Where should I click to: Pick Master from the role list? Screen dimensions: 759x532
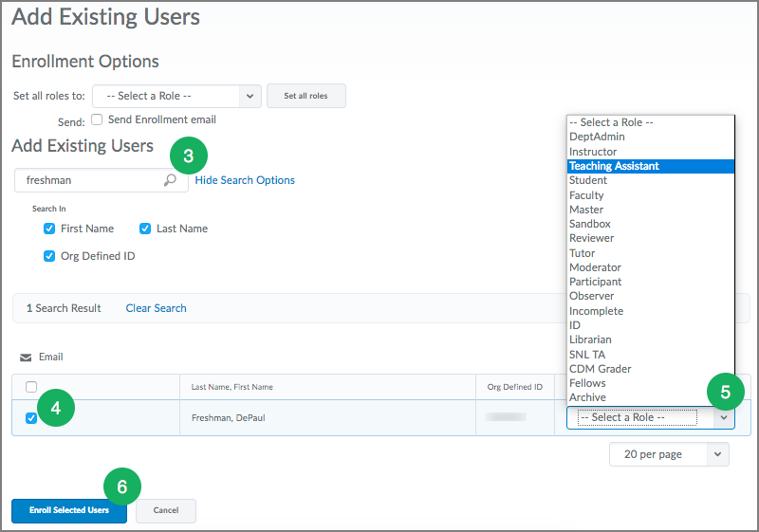[x=651, y=210]
